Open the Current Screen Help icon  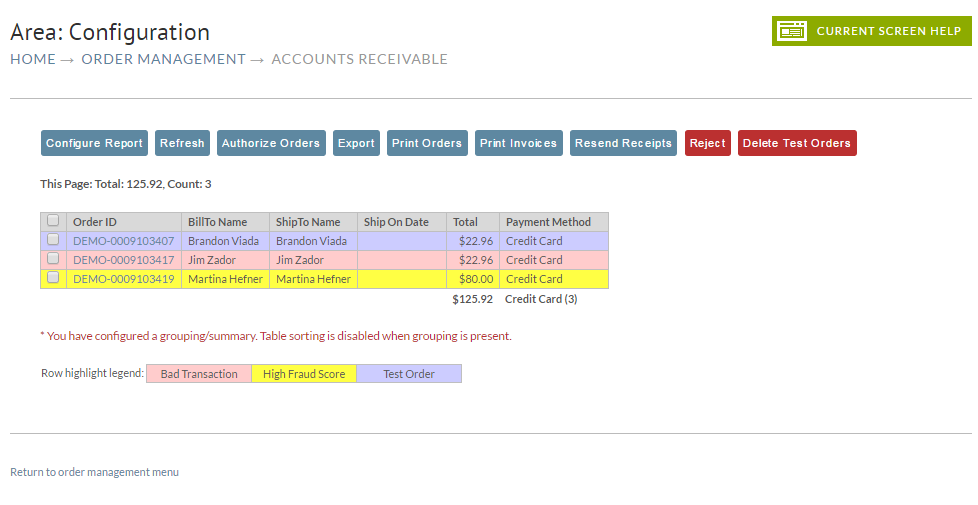point(792,31)
